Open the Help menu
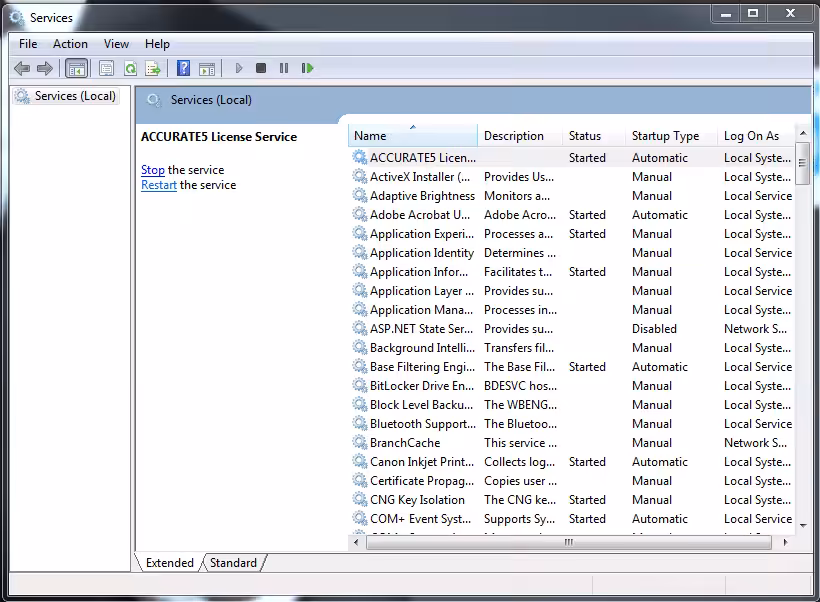The height and width of the screenshot is (602, 820). pyautogui.click(x=157, y=44)
